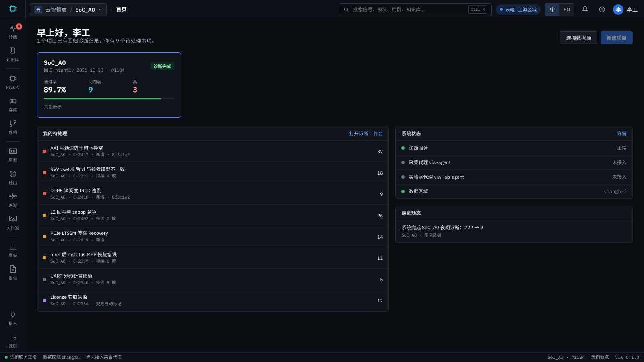The image size is (644, 362).
Task: Click the chip logo at top-left
Action: (x=13, y=9)
